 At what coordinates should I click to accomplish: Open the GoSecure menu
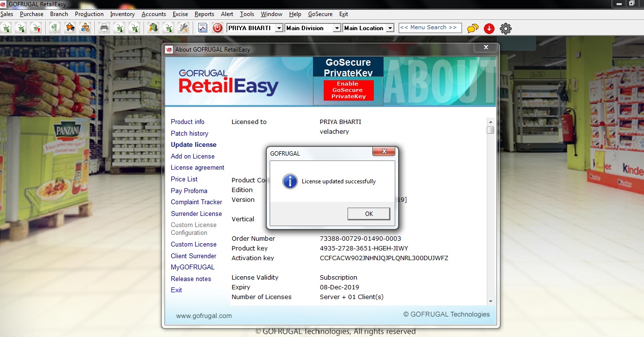(x=320, y=14)
